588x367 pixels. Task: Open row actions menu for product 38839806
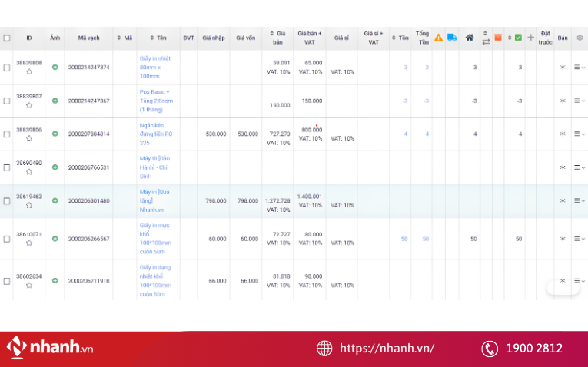pyautogui.click(x=580, y=134)
